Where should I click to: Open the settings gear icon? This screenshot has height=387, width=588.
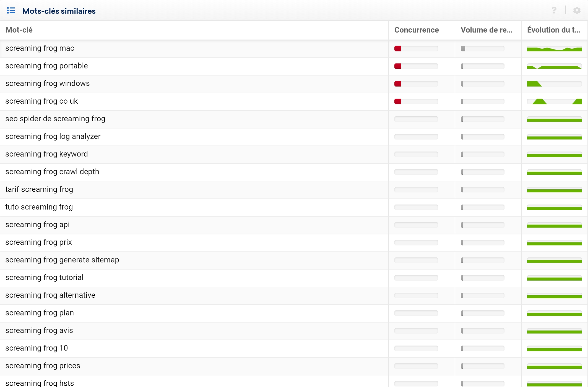(577, 11)
